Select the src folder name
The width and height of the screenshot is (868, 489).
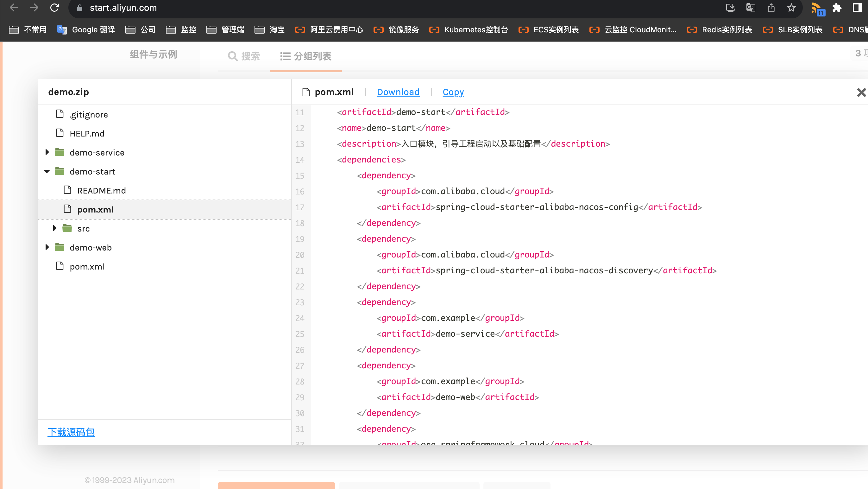click(83, 229)
